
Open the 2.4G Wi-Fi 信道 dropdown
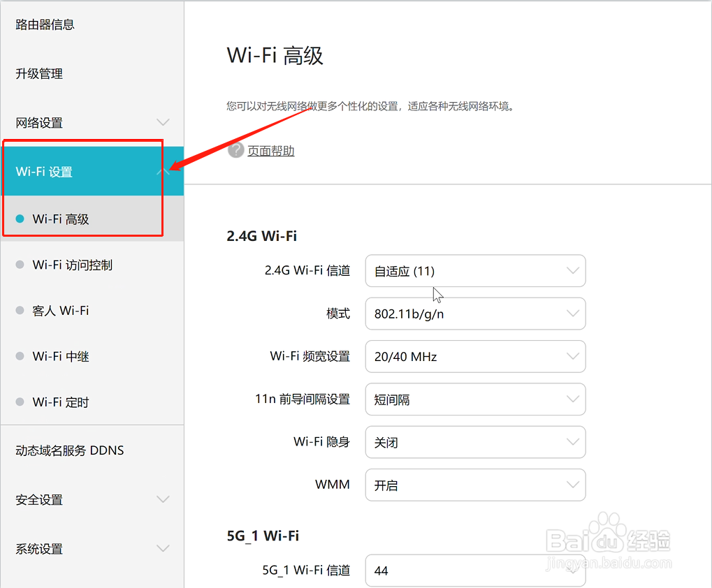(475, 271)
